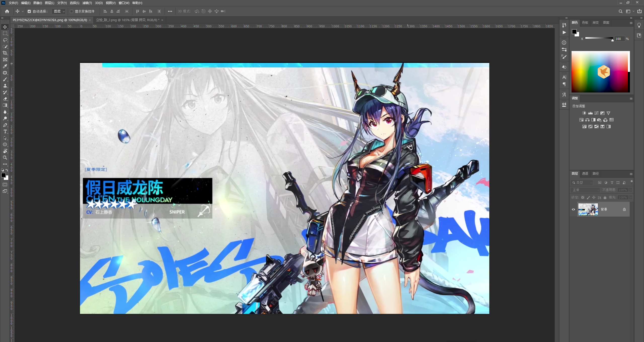Open the Paragraph panel icon
The image size is (644, 342).
[x=564, y=84]
